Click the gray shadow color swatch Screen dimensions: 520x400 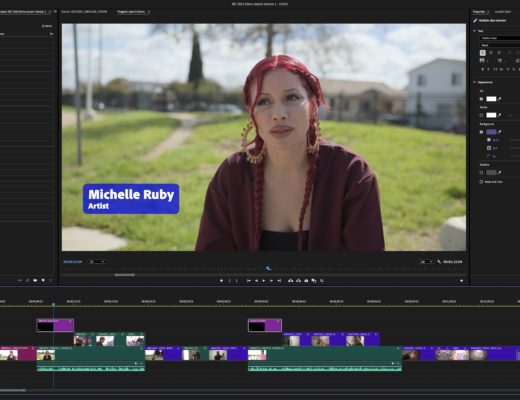coord(491,172)
